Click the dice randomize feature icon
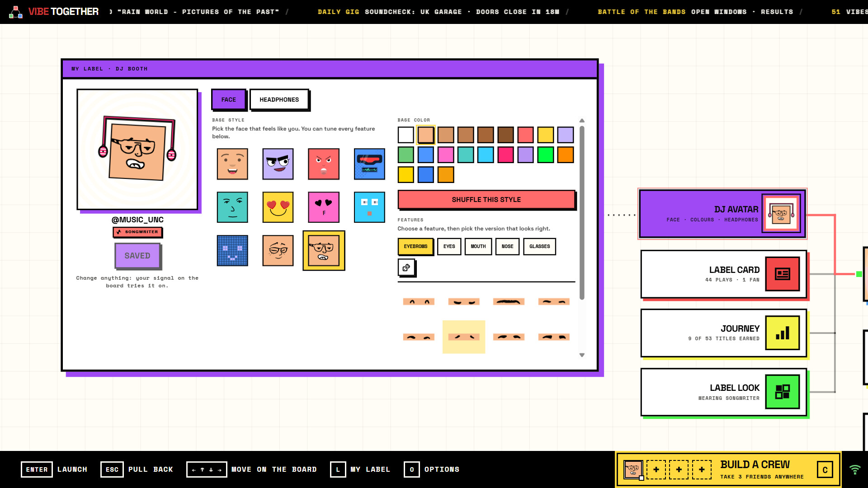The width and height of the screenshot is (868, 488). point(406,267)
